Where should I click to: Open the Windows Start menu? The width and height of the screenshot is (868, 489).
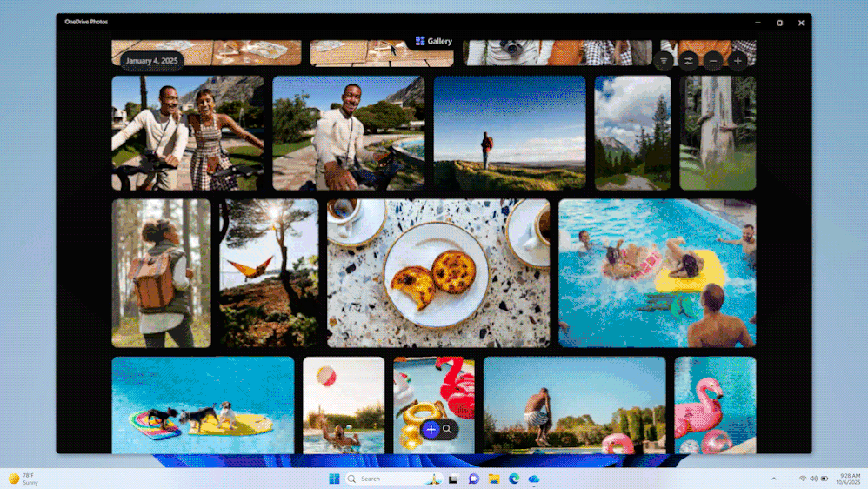point(334,479)
